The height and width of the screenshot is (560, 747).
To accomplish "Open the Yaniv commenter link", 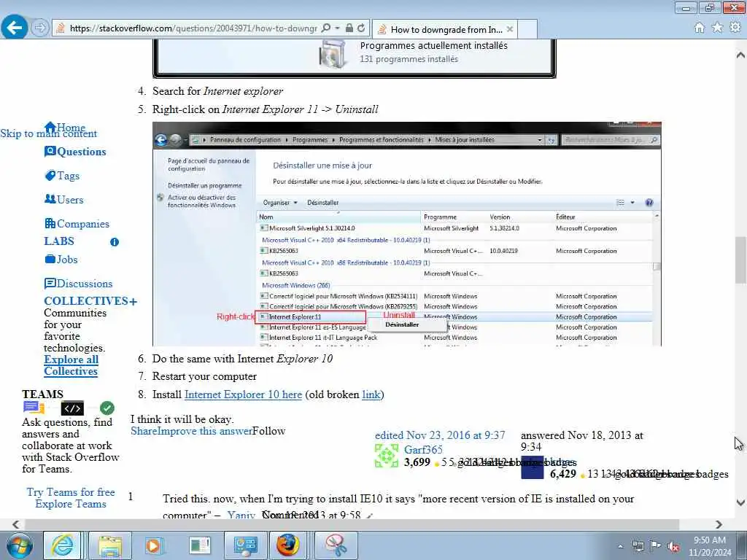I will [x=241, y=515].
